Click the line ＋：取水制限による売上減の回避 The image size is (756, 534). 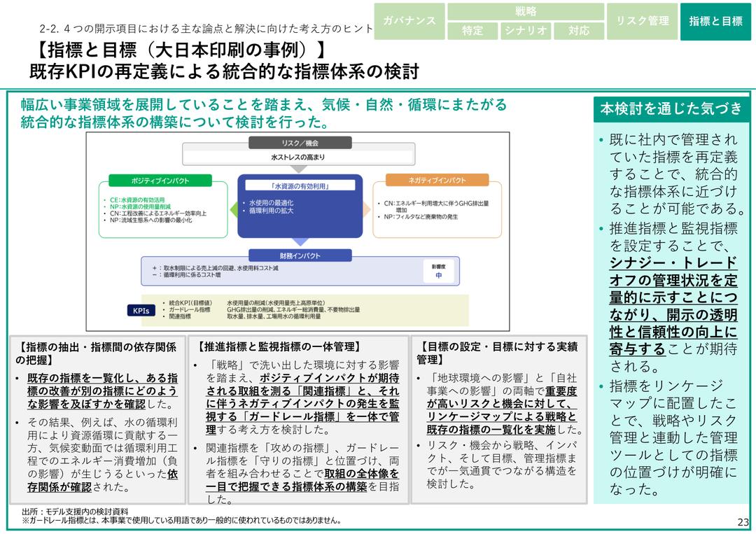coord(215,268)
